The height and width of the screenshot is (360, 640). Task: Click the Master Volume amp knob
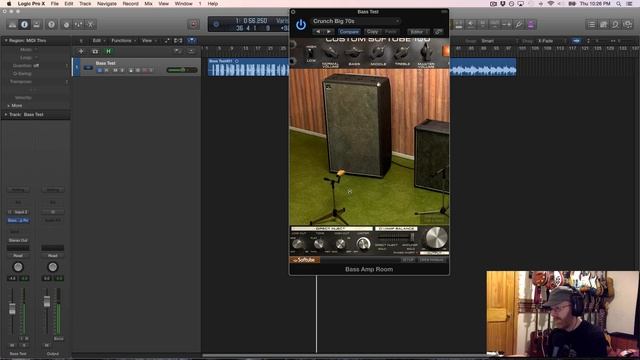click(426, 52)
